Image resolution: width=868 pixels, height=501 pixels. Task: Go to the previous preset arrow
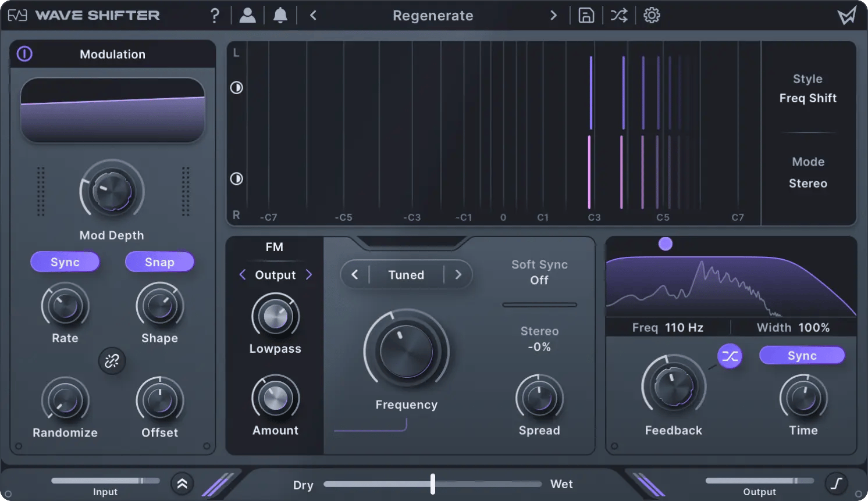[x=313, y=16]
